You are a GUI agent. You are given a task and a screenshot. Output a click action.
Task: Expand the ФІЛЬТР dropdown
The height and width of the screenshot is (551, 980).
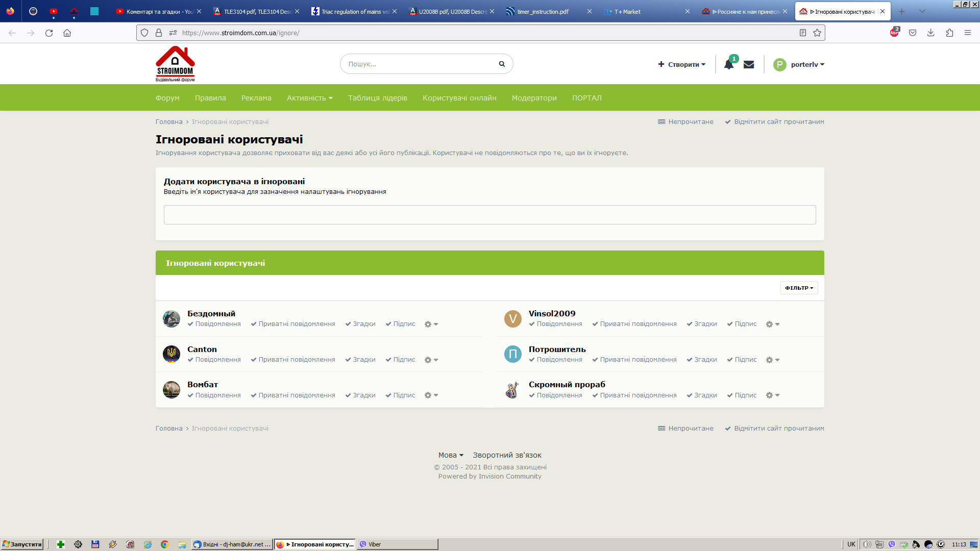pyautogui.click(x=799, y=288)
